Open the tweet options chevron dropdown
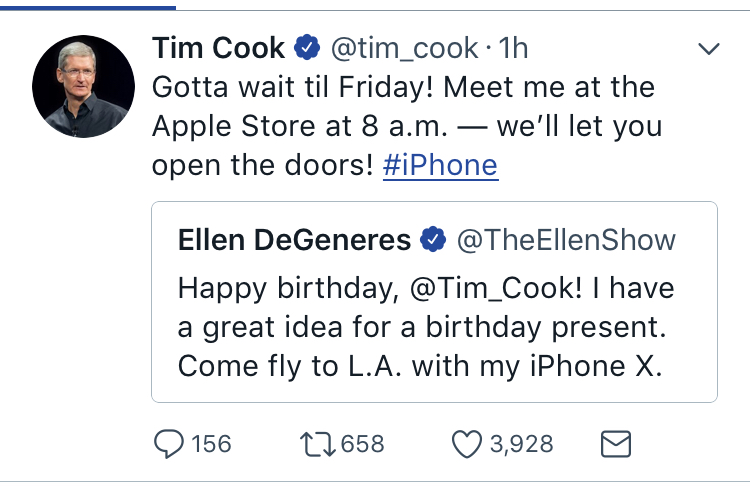The image size is (750, 490). pos(708,48)
